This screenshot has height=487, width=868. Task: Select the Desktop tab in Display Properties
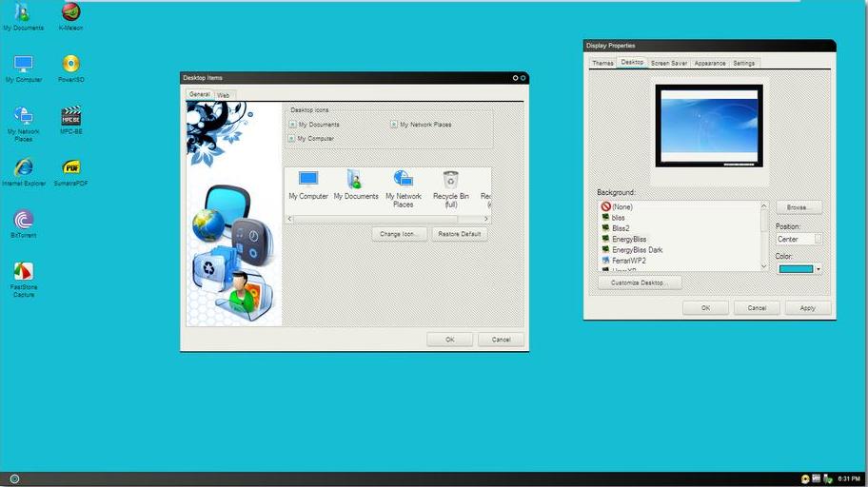632,63
